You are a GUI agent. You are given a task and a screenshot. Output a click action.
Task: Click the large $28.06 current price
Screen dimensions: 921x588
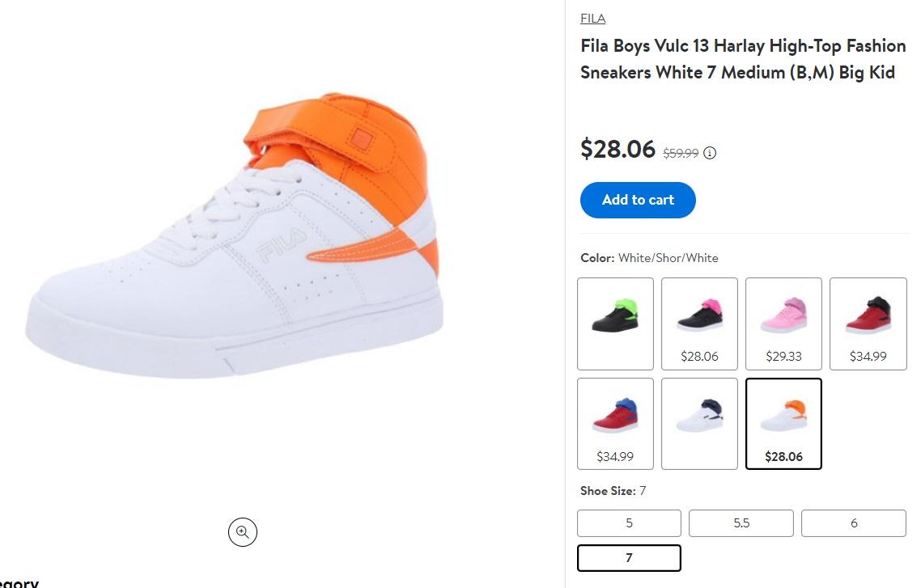tap(618, 149)
